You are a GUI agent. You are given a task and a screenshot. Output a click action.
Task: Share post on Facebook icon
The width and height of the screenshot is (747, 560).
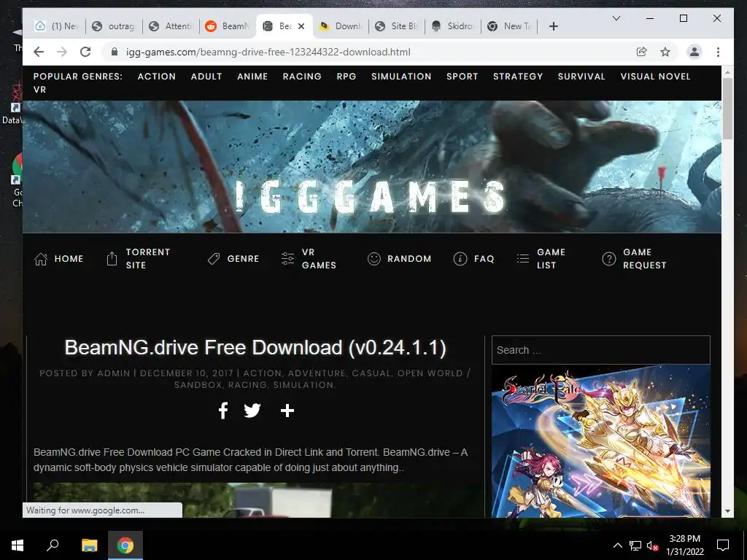(223, 411)
